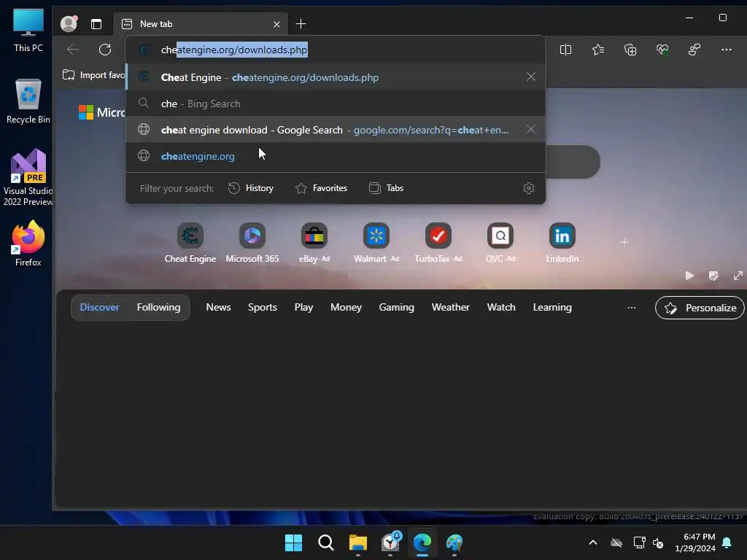Show hidden system tray icons chevron
This screenshot has width=747, height=560.
(592, 542)
